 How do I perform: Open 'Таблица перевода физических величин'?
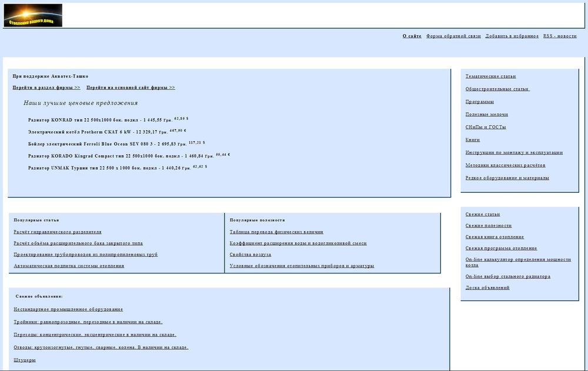(276, 232)
